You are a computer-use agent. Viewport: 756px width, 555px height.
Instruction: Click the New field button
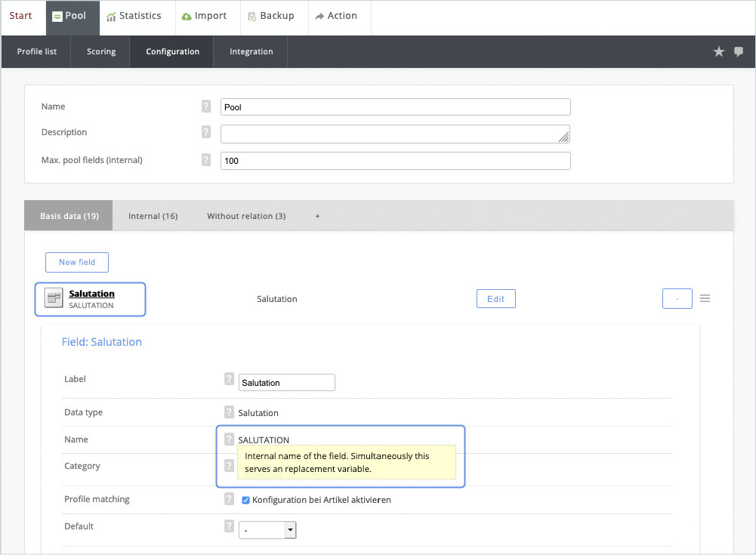pos(77,262)
